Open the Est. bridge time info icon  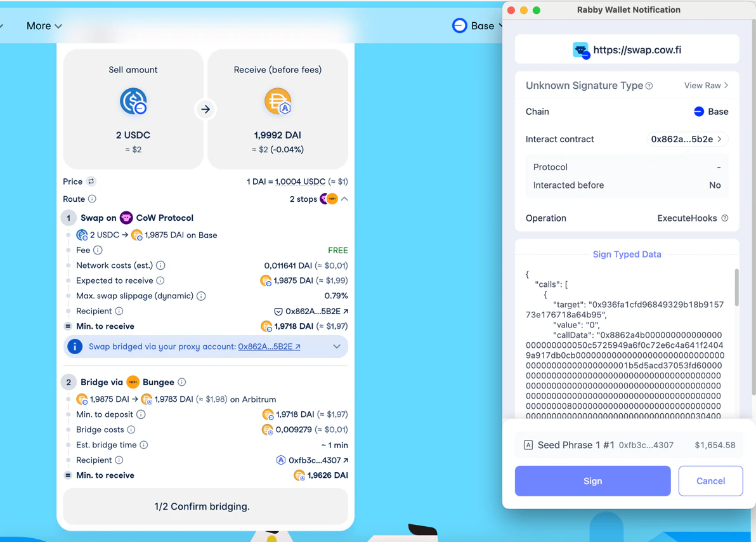click(x=144, y=445)
